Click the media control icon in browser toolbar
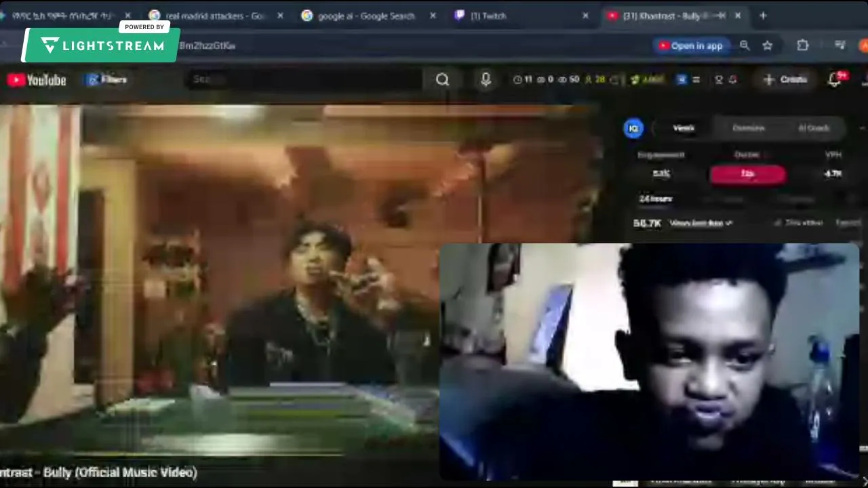This screenshot has height=488, width=868. 840,45
